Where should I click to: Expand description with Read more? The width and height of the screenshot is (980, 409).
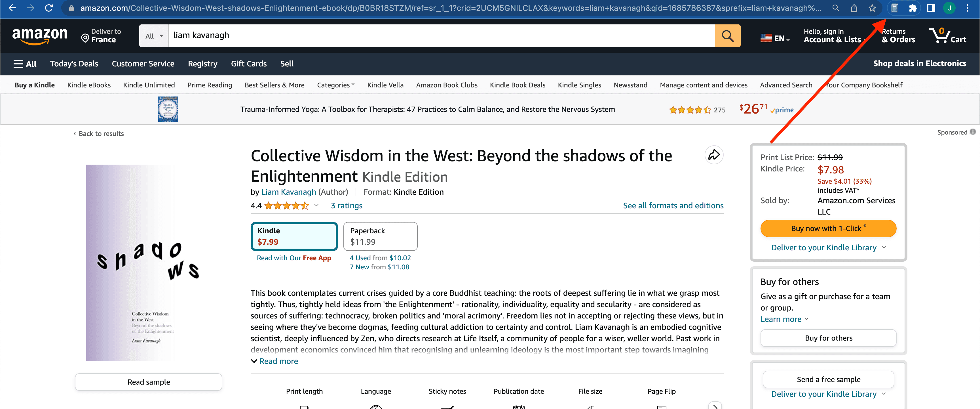pos(278,361)
